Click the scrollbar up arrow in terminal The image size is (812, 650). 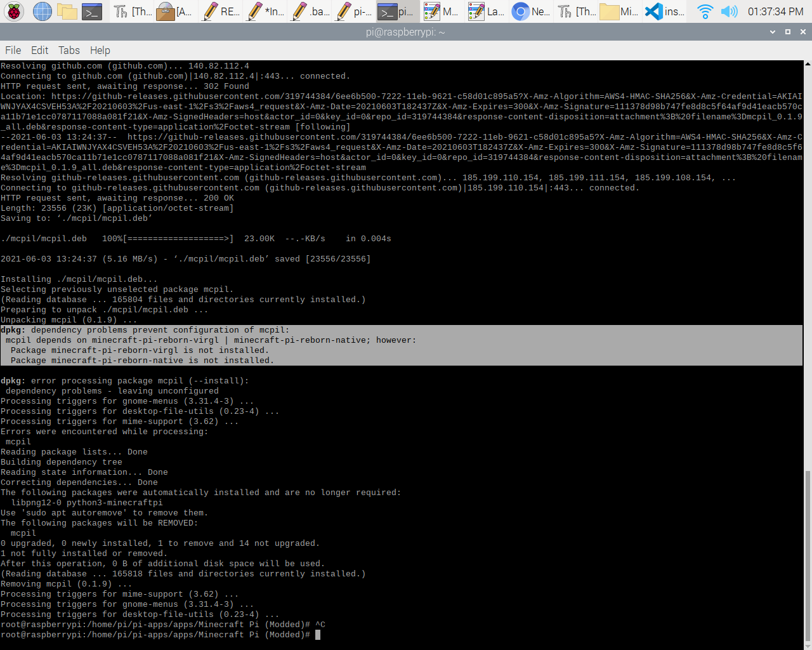808,64
